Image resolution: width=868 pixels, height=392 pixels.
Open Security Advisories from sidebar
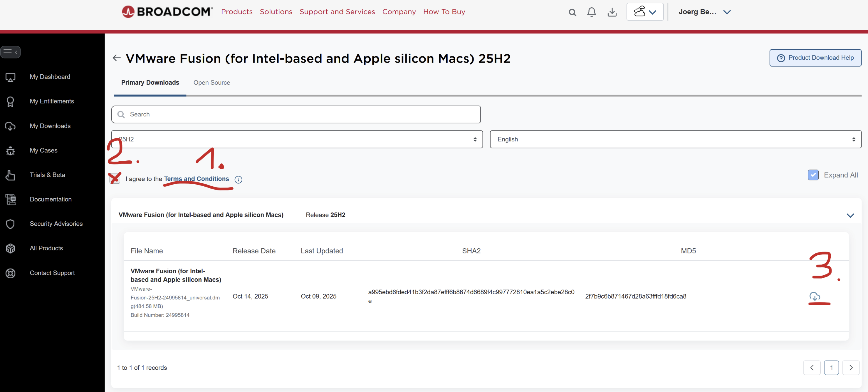click(56, 224)
